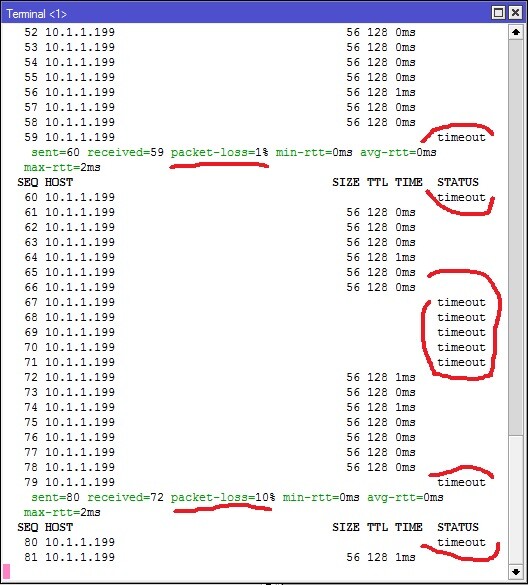The image size is (528, 585).
Task: Click the pink terminal cursor prompt
Action: point(6,572)
